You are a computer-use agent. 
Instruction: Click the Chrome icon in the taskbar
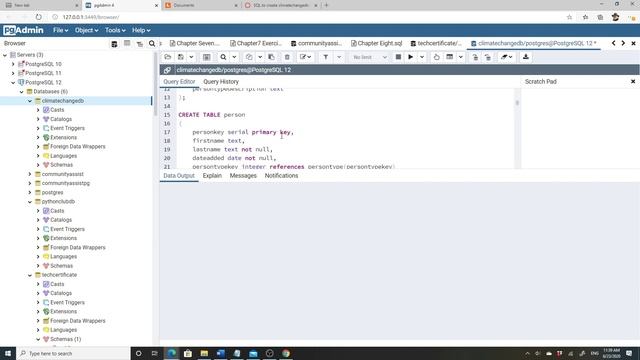point(286,353)
